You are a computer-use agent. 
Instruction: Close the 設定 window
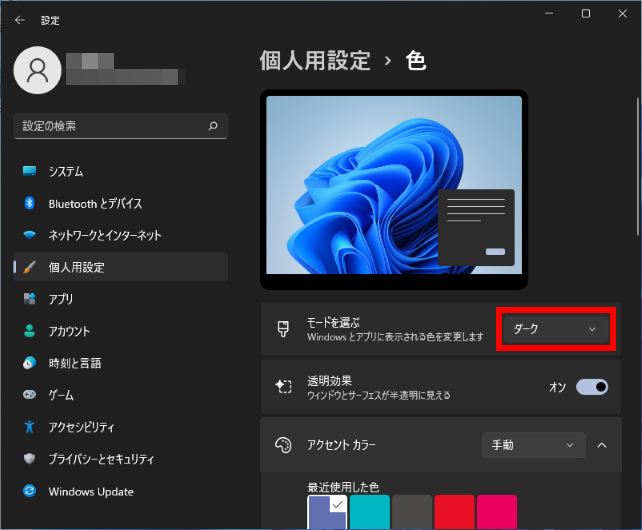click(623, 14)
